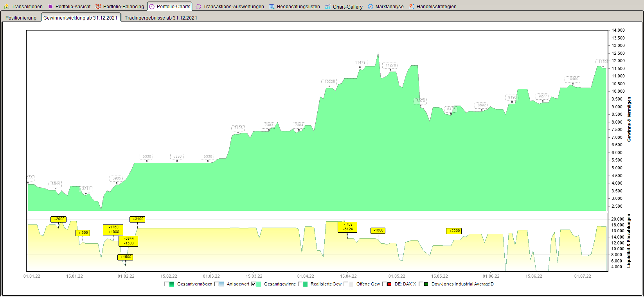Switch to Marktanalyse tab
Screen dimensions: 644x298
(386, 6)
